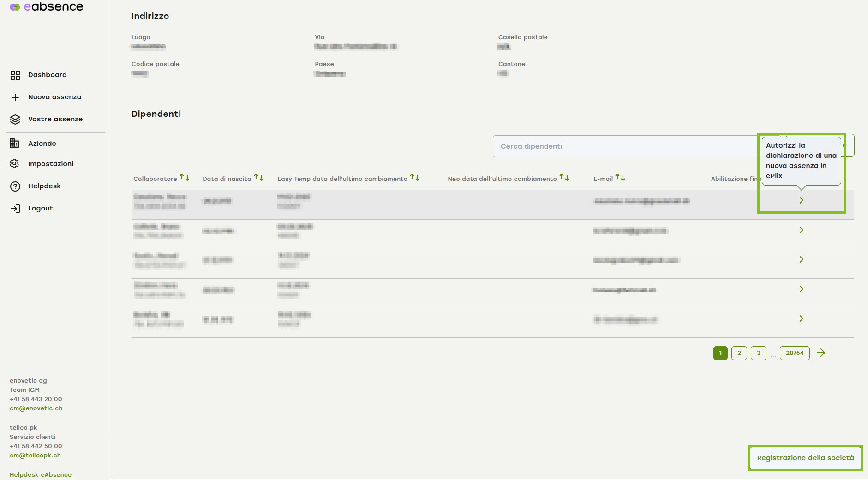Click the Vostre assenze layers icon
The width and height of the screenshot is (868, 480).
tap(15, 120)
